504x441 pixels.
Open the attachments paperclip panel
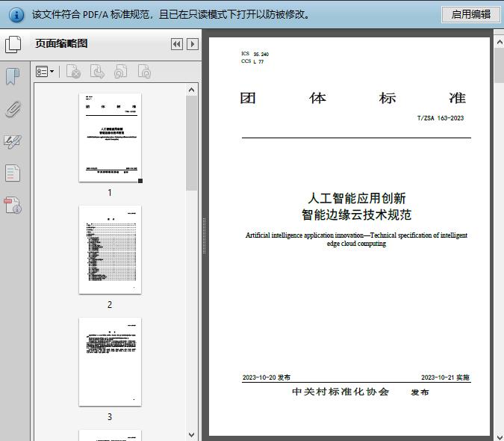coord(13,109)
